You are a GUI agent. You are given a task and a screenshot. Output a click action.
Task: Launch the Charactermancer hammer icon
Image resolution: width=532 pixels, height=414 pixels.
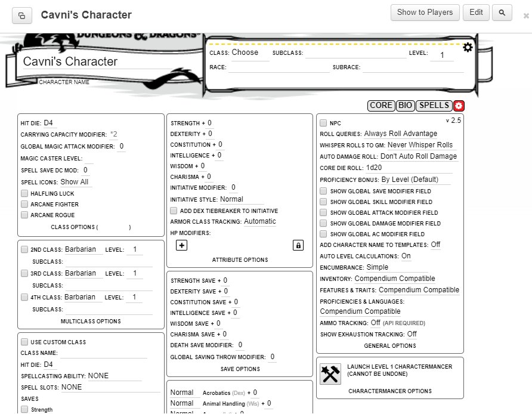[330, 374]
